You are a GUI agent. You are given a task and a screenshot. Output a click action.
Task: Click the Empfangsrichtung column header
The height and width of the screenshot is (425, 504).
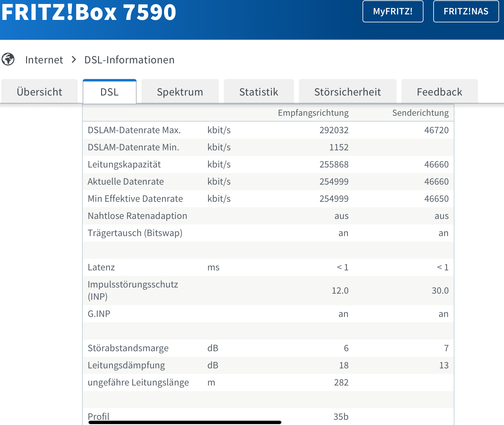pyautogui.click(x=313, y=113)
